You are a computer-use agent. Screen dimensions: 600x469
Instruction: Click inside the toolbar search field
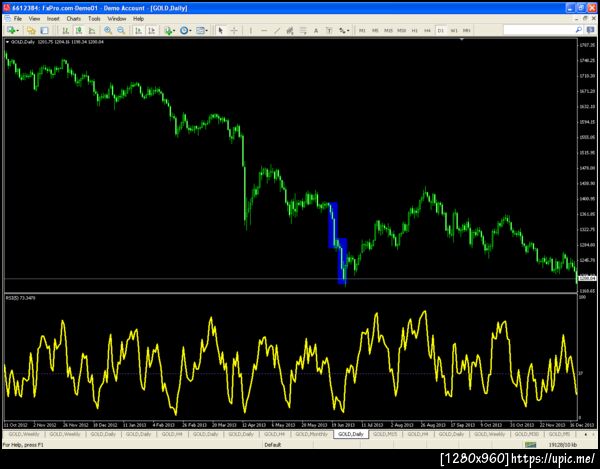(x=539, y=30)
